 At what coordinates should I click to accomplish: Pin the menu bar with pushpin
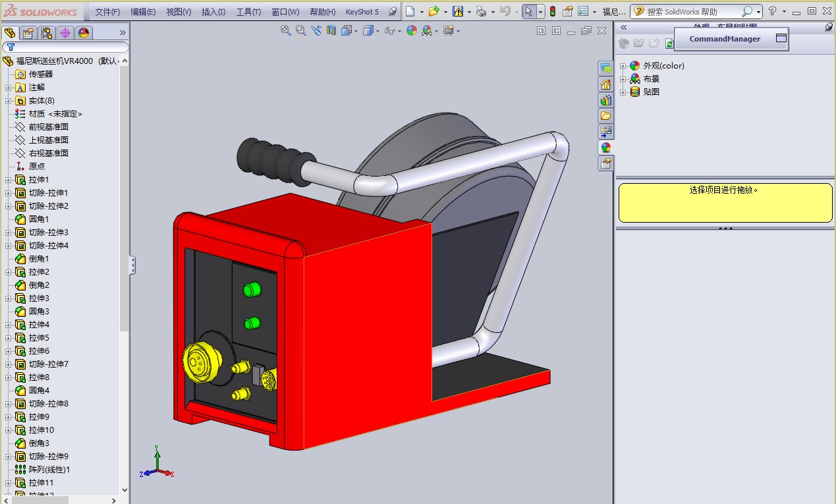(x=393, y=12)
